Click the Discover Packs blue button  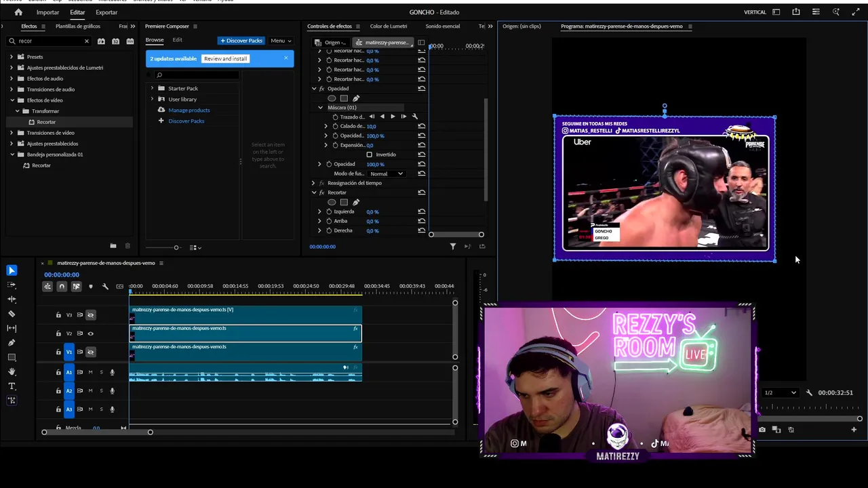[241, 41]
